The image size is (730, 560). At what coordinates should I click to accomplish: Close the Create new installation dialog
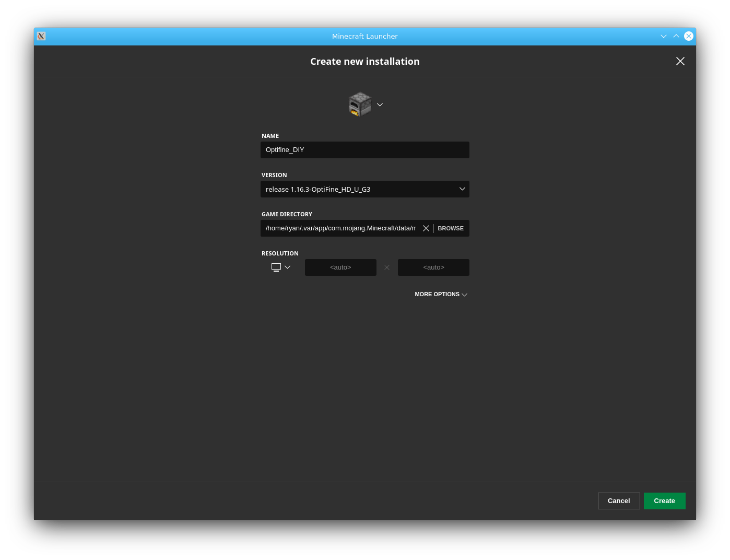(x=680, y=61)
